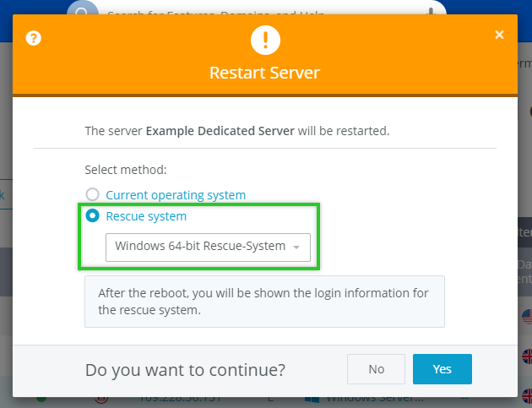Click the green server status dot
532x408 pixels.
tap(40, 398)
